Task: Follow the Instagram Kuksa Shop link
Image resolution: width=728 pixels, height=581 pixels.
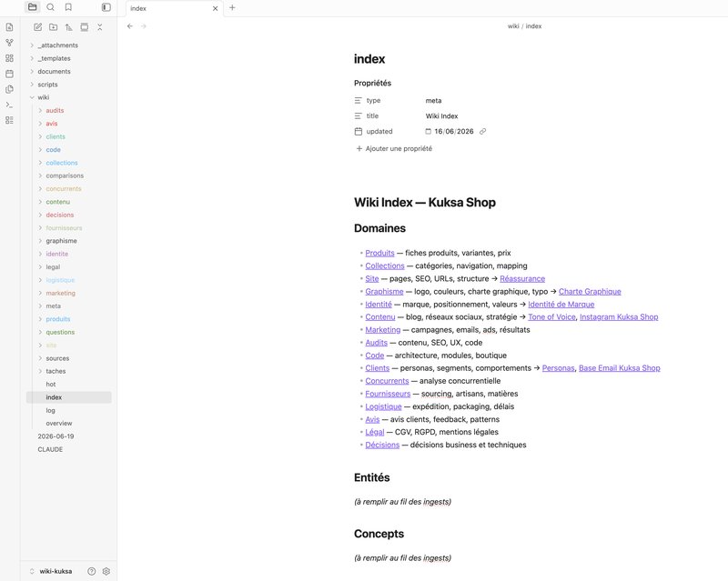Action: point(619,317)
